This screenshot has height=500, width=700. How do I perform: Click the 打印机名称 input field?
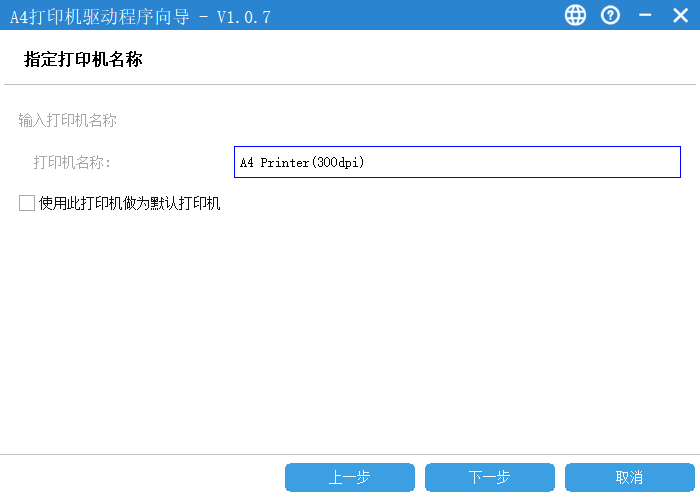tap(457, 162)
